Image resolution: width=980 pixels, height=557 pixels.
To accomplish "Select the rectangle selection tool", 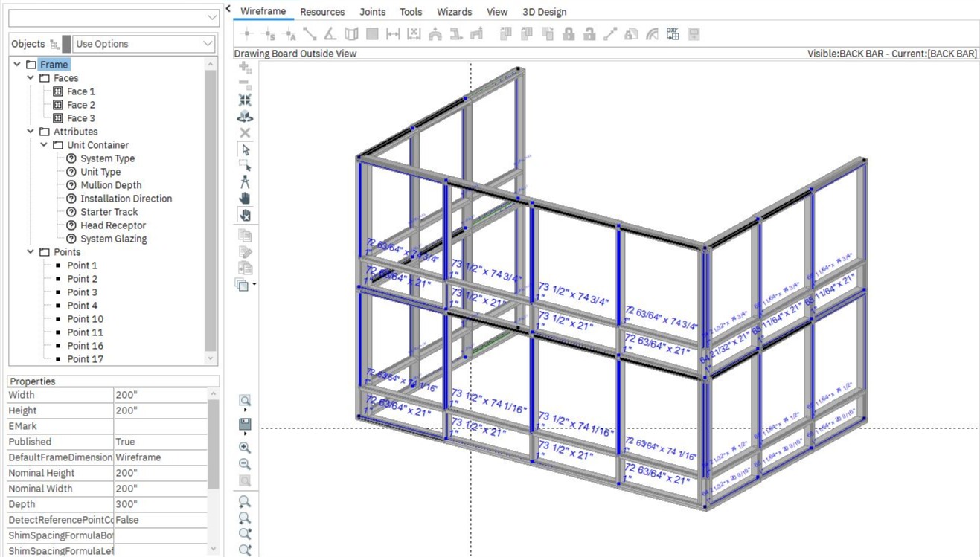I will pyautogui.click(x=245, y=166).
